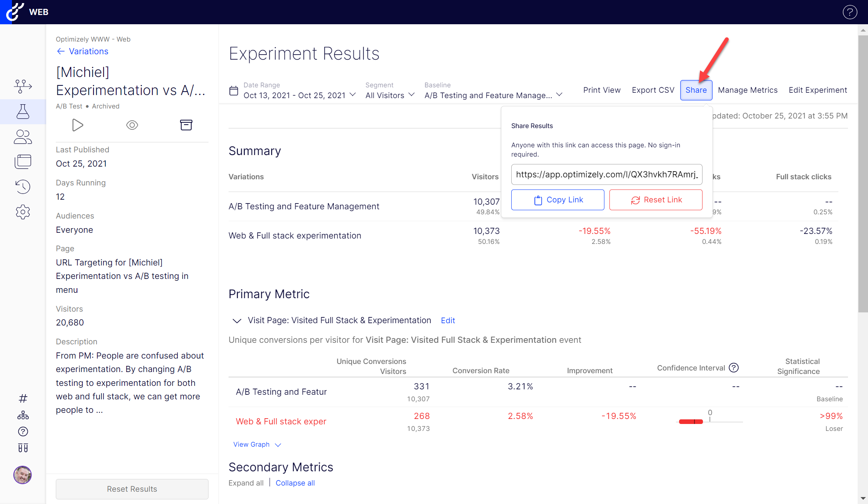Click the '-23.57%' value in Summary
The image size is (868, 504).
pyautogui.click(x=816, y=231)
